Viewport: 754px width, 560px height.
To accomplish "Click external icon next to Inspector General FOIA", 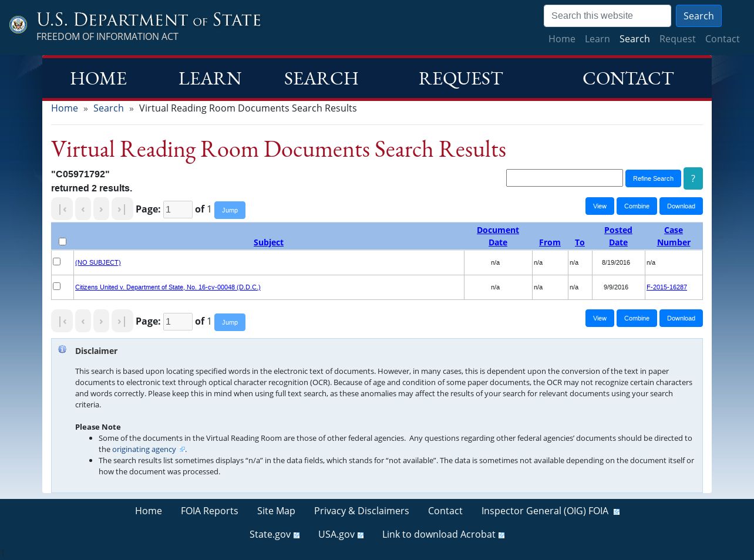I will coord(617,512).
